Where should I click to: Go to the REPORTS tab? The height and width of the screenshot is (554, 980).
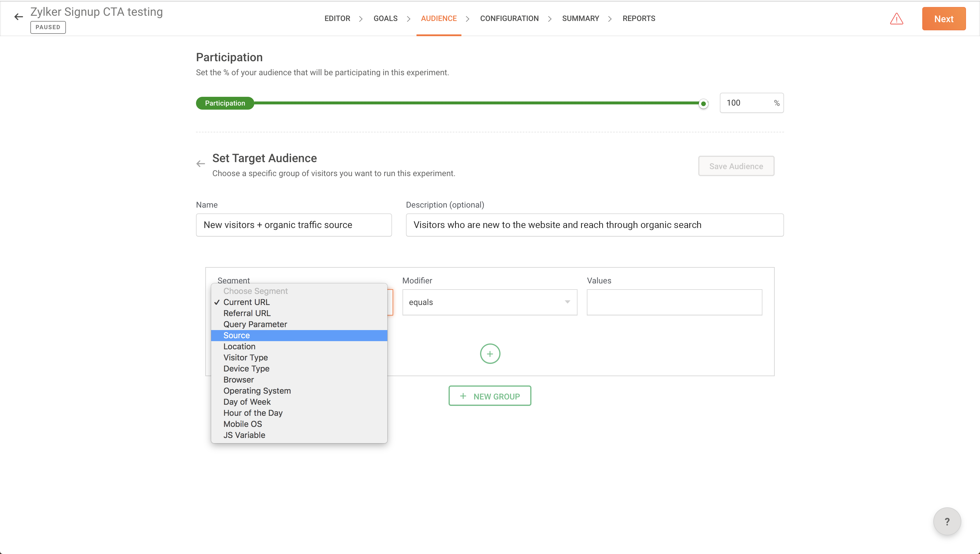click(x=639, y=18)
